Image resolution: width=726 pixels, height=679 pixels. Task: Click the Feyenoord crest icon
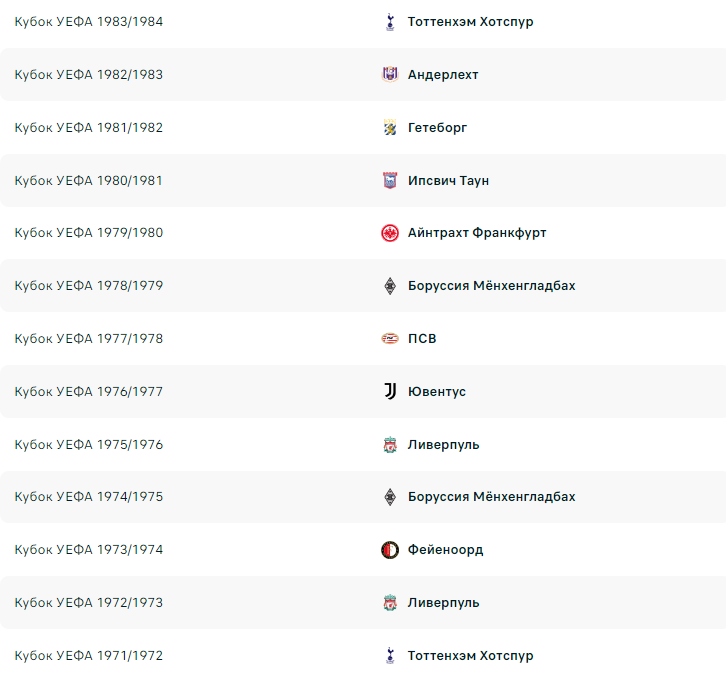(x=390, y=550)
